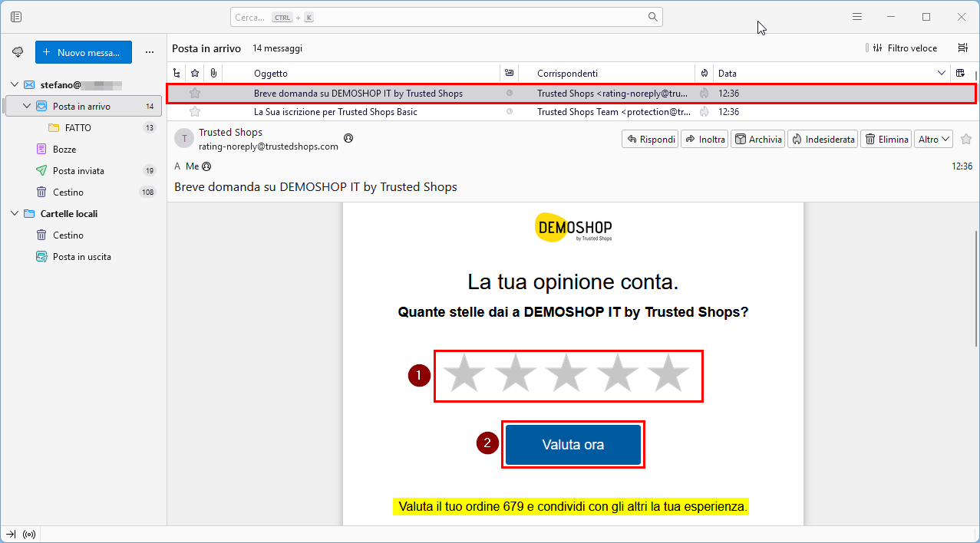Toggle read status of 'La Sua iscrizione' row
The height and width of the screenshot is (543, 980).
509,112
